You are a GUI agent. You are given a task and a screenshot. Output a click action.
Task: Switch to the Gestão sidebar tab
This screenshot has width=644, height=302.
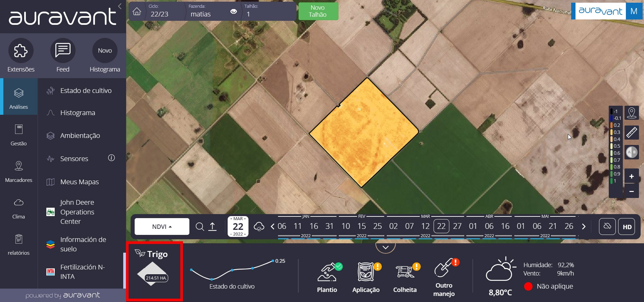[18, 134]
